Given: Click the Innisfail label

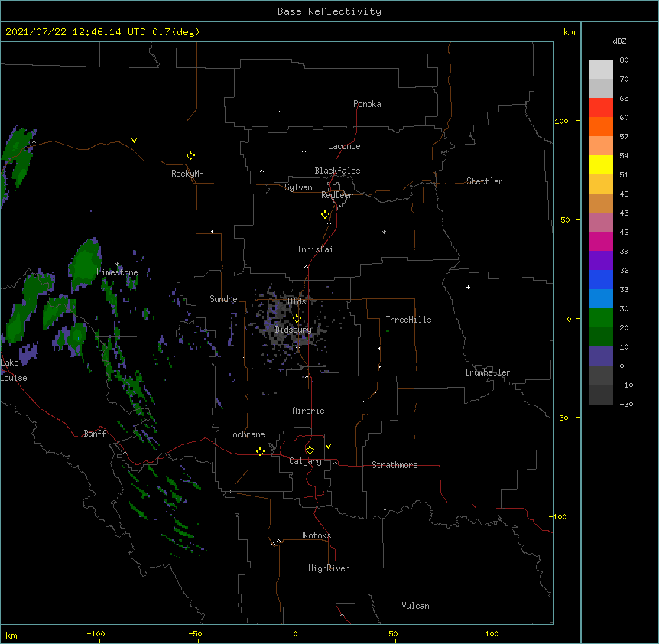Looking at the screenshot, I should click(317, 249).
